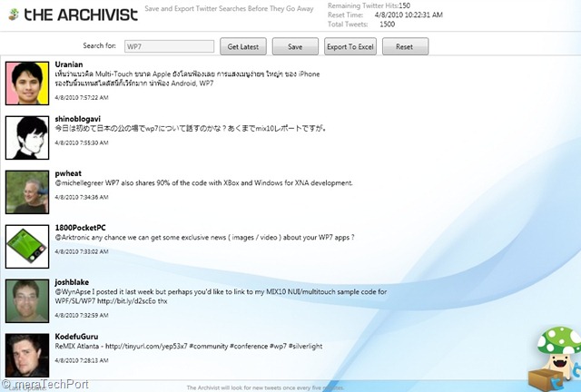Open pwheat's profile photo
Viewport: 581px width, 392px height.
[27, 192]
